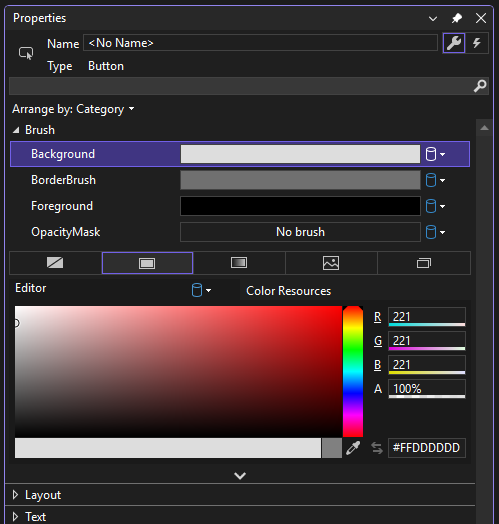
Task: Click the previous color gray swatch
Action: 332,448
